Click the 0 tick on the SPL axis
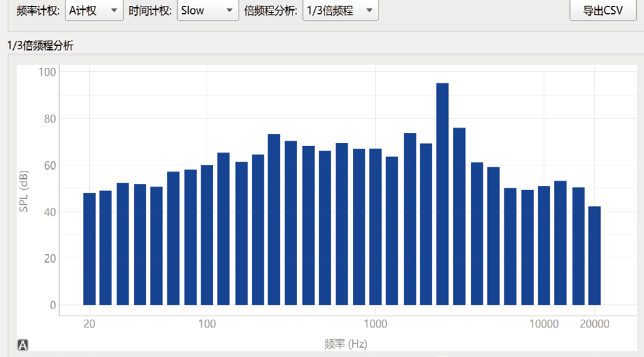The width and height of the screenshot is (644, 357). point(54,305)
